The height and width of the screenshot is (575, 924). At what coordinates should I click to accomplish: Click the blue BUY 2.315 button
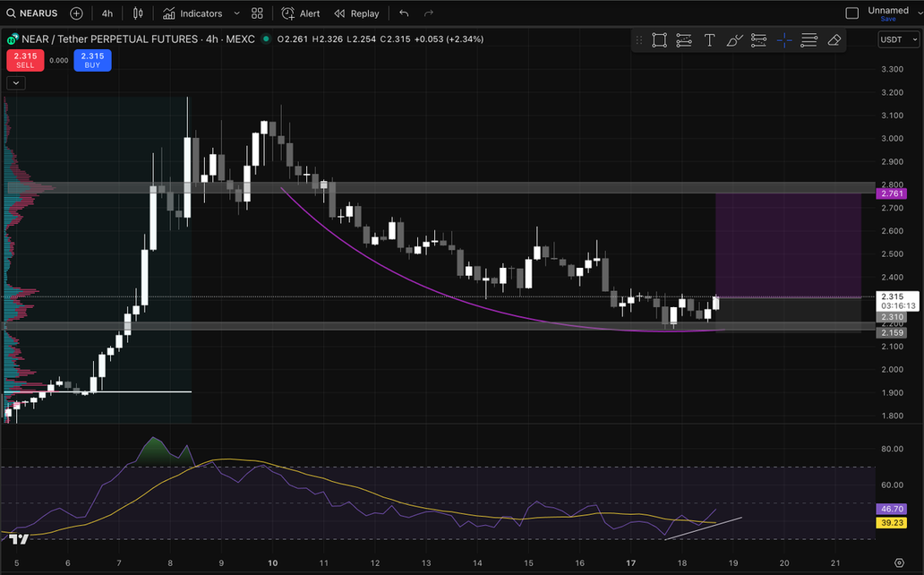click(x=92, y=60)
